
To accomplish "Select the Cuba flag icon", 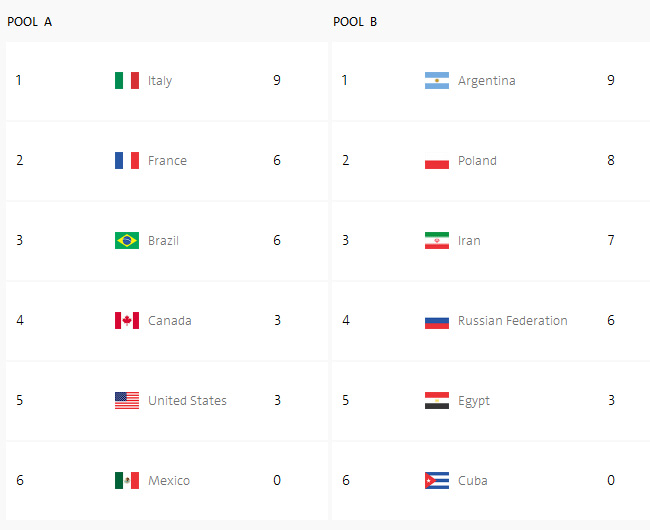I will coord(437,480).
